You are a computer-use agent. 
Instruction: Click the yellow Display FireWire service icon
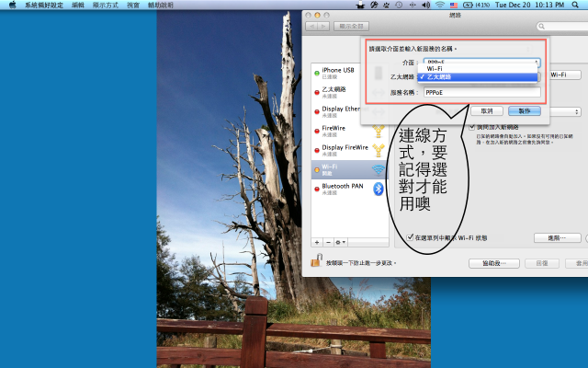(379, 150)
